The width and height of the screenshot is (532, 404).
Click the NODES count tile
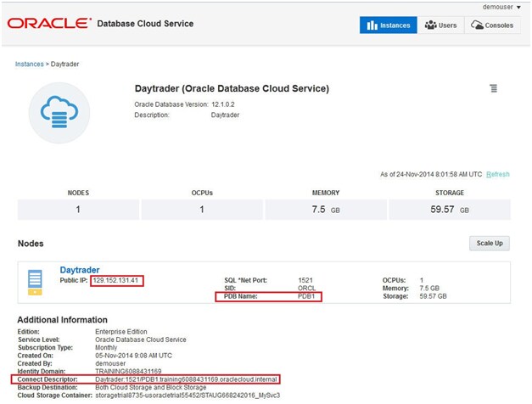click(x=78, y=210)
